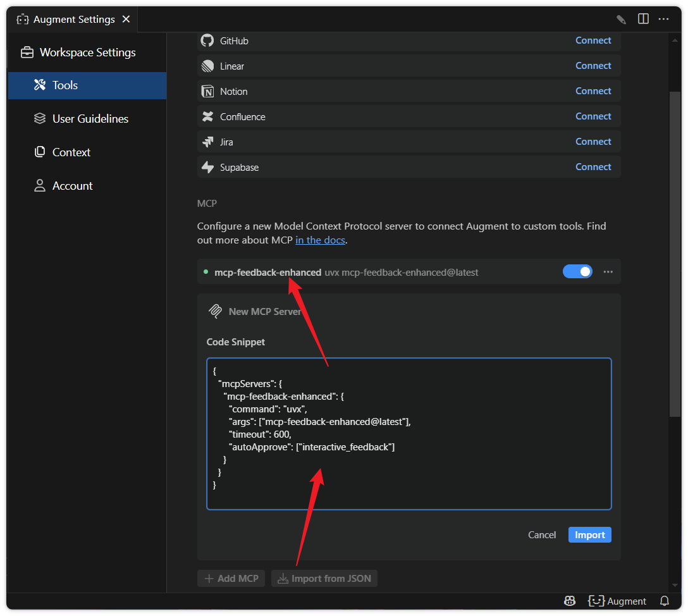Viewport: 688px width, 616px height.
Task: Click the Notion logo icon
Action: click(207, 91)
